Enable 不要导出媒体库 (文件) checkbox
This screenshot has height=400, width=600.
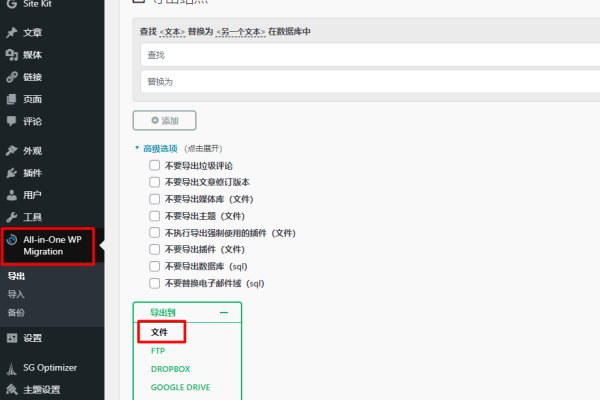[x=155, y=199]
